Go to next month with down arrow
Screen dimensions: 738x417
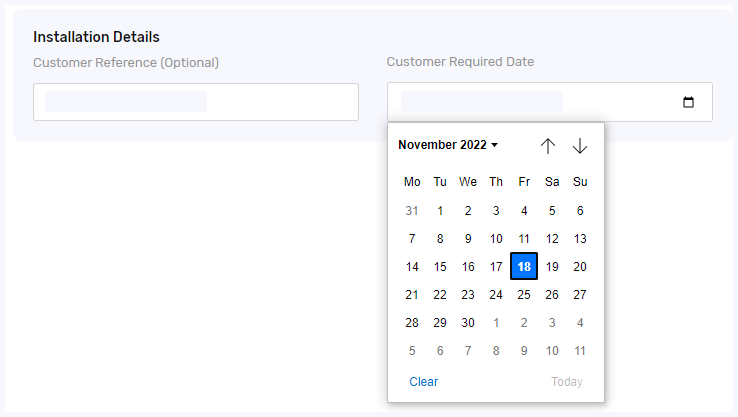[x=580, y=146]
